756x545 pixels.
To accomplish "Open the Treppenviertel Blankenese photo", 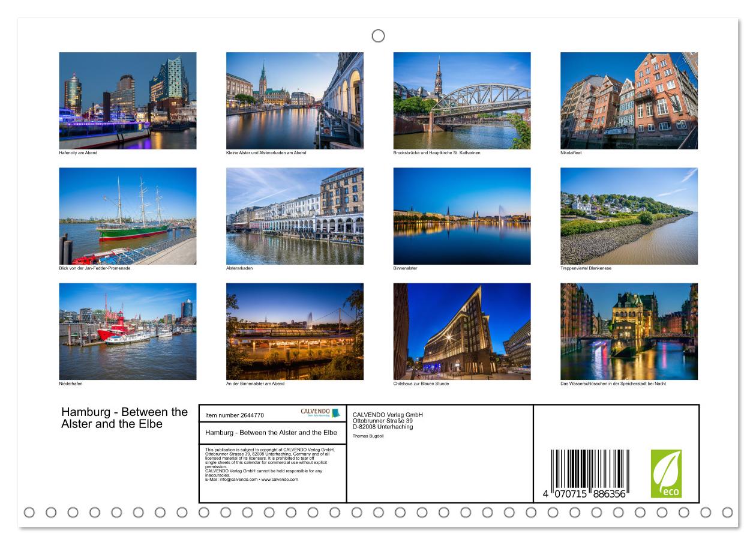I will [629, 216].
